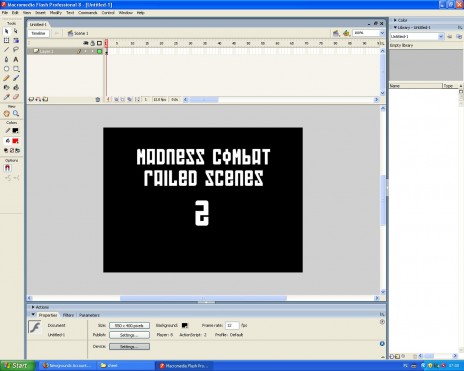Open the Library document dropdown
Image resolution: width=464 pixels, height=371 pixels.
tap(441, 36)
